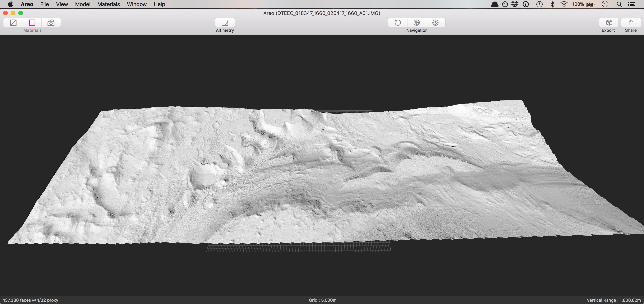Screen dimensions: 644x304
Task: Open the Areo application menu
Action: (x=27, y=4)
